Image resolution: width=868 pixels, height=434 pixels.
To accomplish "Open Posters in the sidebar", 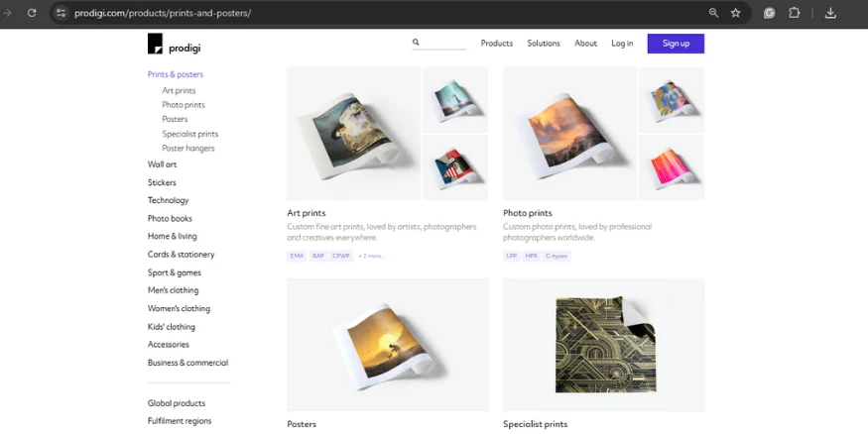I will (175, 119).
